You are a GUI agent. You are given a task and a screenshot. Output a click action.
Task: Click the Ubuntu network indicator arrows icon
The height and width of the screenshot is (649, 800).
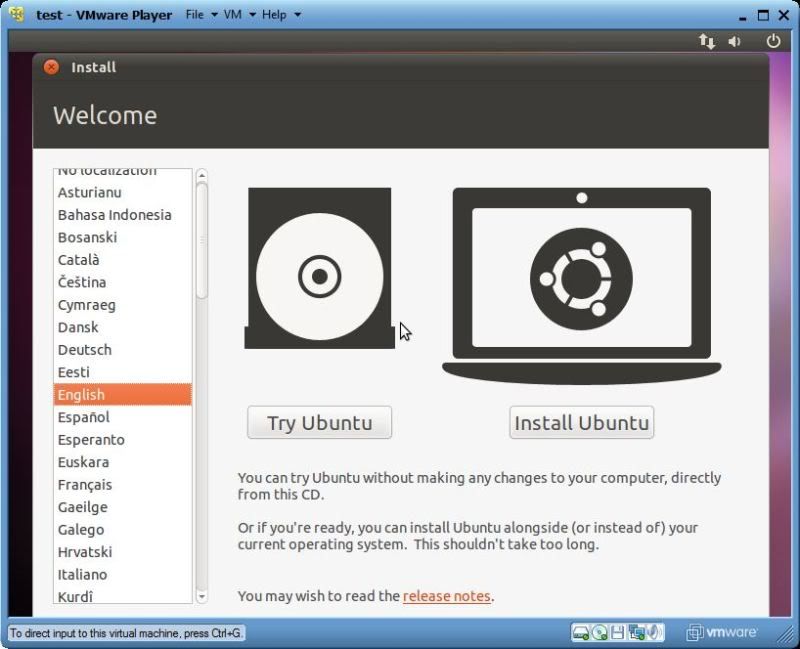point(707,41)
